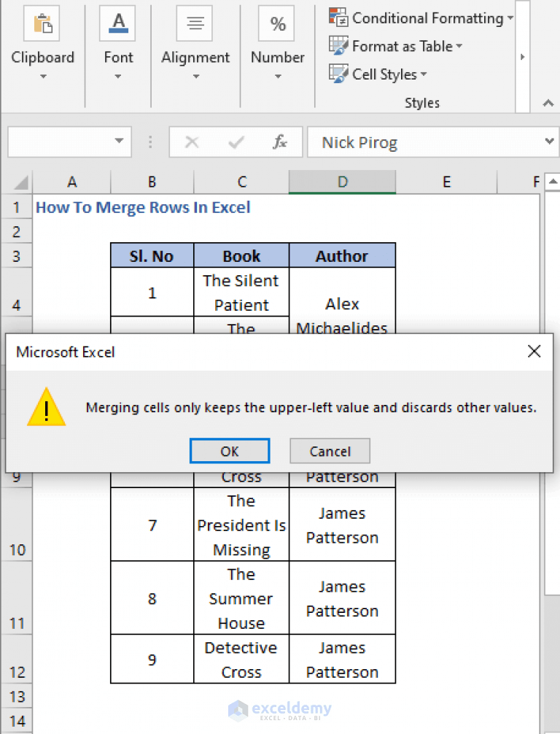The width and height of the screenshot is (560, 734).
Task: Expand the Alignment group dropdown arrow
Action: tap(196, 77)
